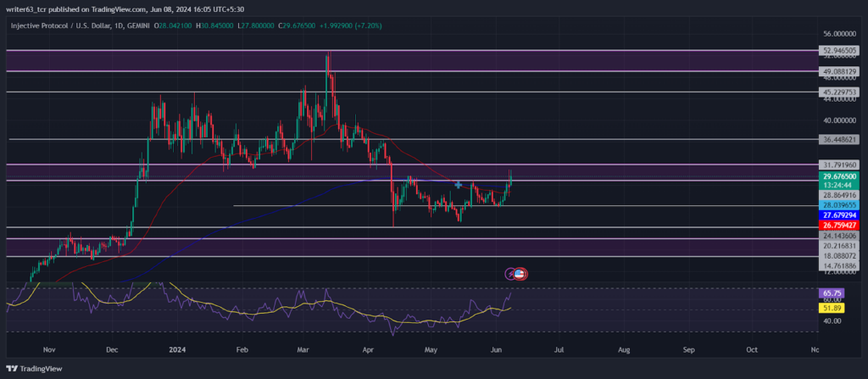The image size is (868, 379).
Task: Click the Jun label on the time axis
Action: [497, 350]
